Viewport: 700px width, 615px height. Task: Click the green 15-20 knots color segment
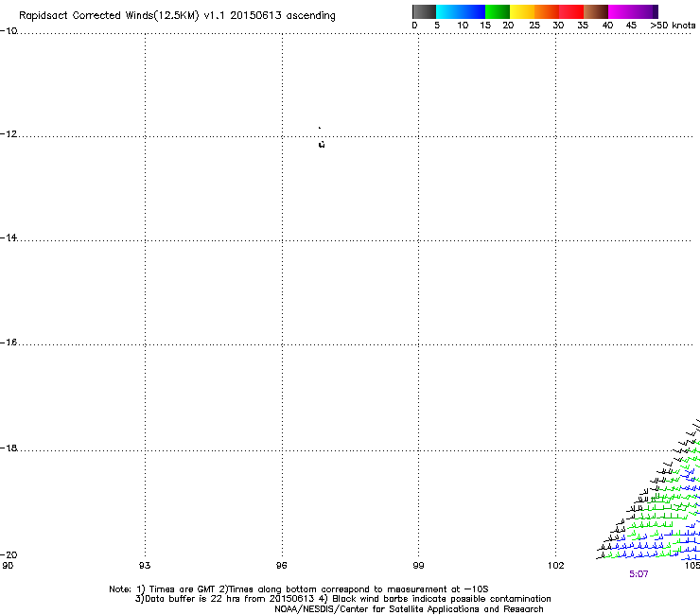(498, 11)
